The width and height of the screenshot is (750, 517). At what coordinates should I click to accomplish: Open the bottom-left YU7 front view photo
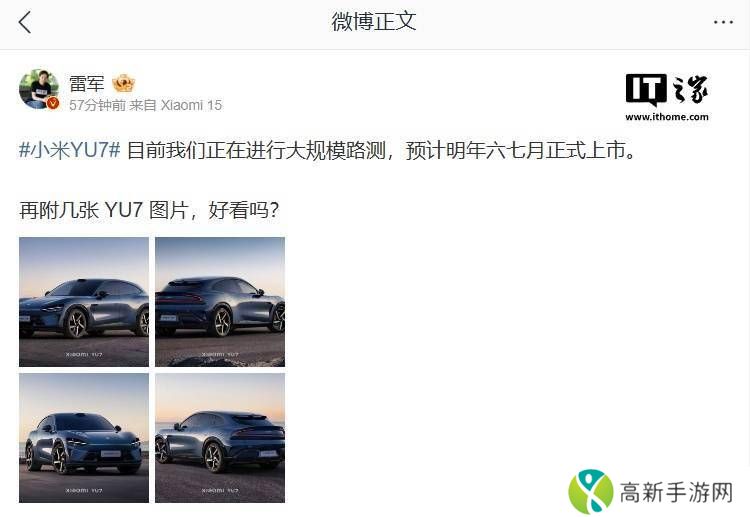click(x=84, y=438)
